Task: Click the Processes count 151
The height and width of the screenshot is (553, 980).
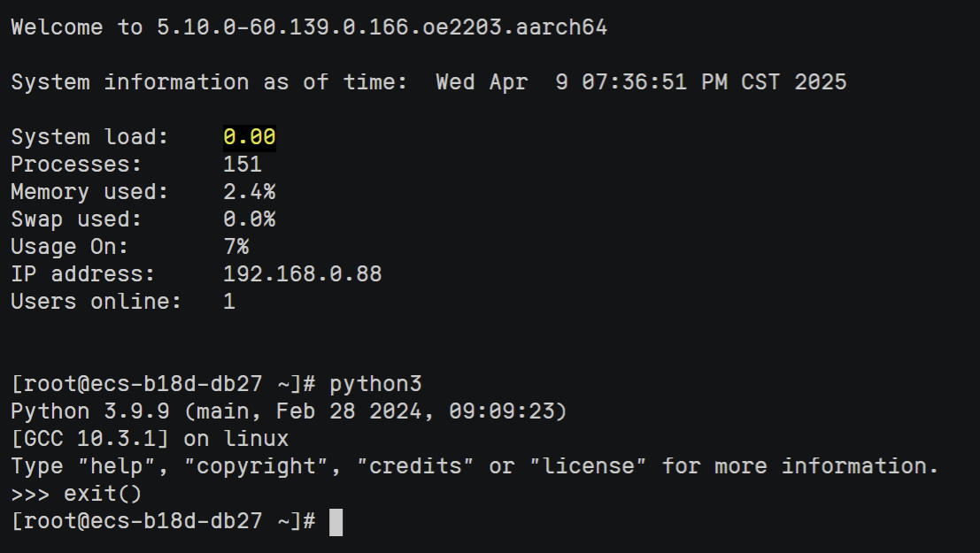Action: (x=243, y=165)
